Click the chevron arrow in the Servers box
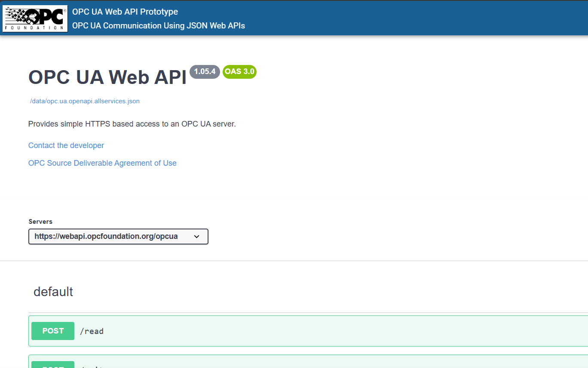This screenshot has width=588, height=368. coord(196,237)
